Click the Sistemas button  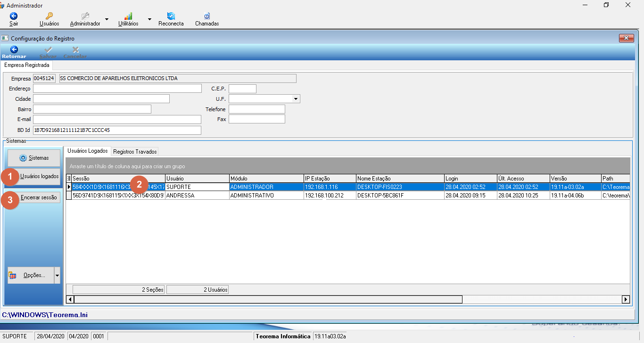click(x=34, y=158)
